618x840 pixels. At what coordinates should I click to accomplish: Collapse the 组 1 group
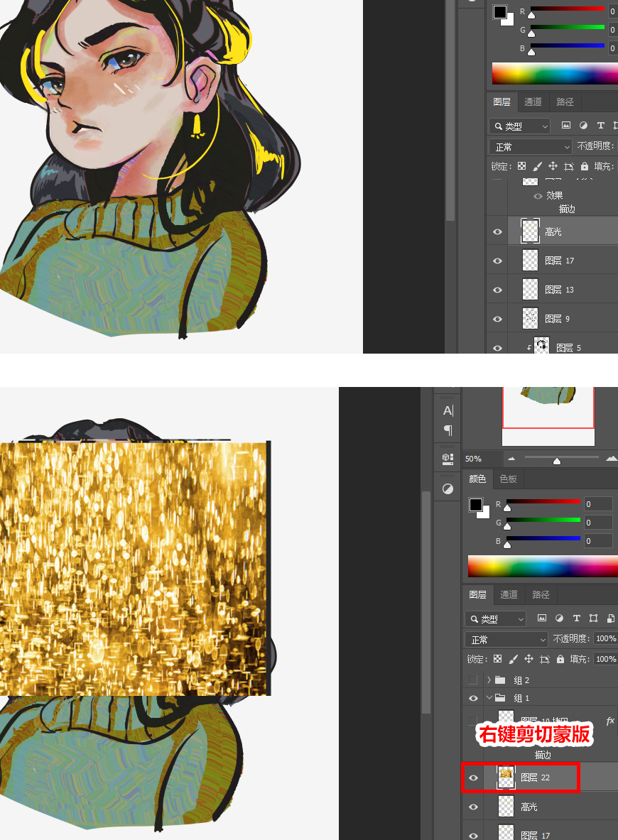[489, 698]
